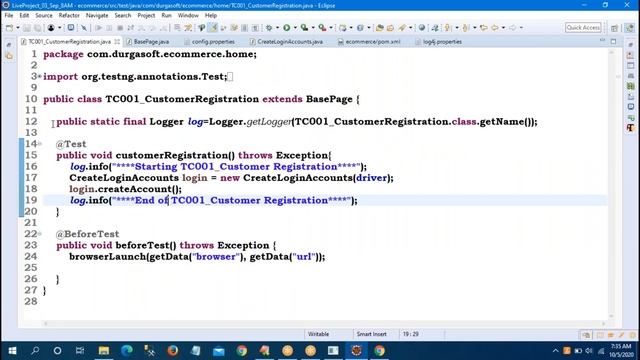640x360 pixels.
Task: Click the Task View taskbar icon
Action: 80,351
